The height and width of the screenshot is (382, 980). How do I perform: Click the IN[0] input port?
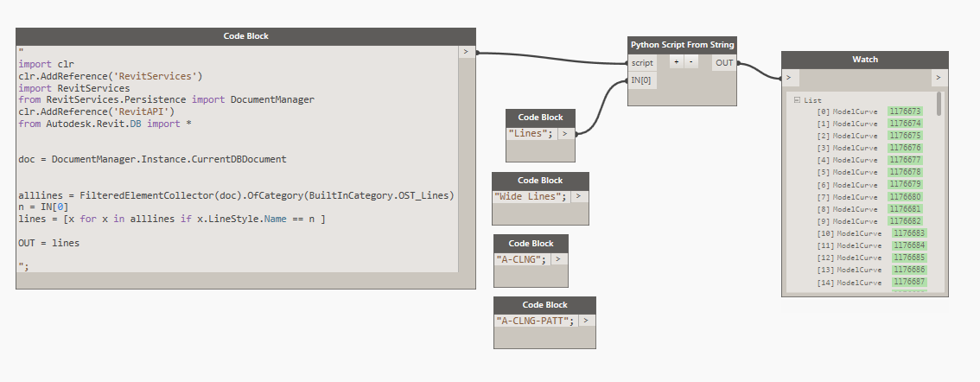click(642, 80)
